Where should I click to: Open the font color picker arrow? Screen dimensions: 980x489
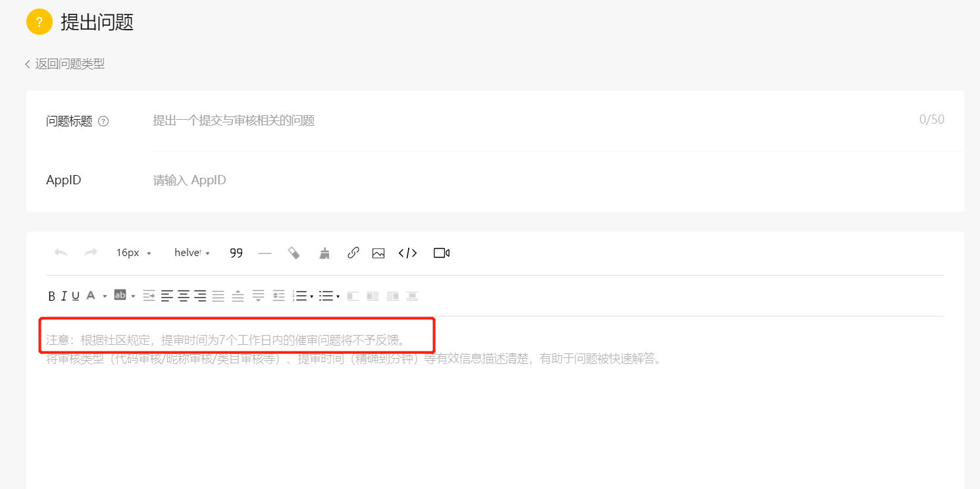tap(105, 296)
